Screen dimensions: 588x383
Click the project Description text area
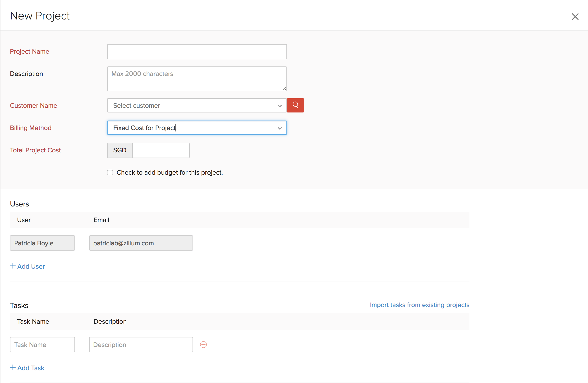[x=197, y=79]
